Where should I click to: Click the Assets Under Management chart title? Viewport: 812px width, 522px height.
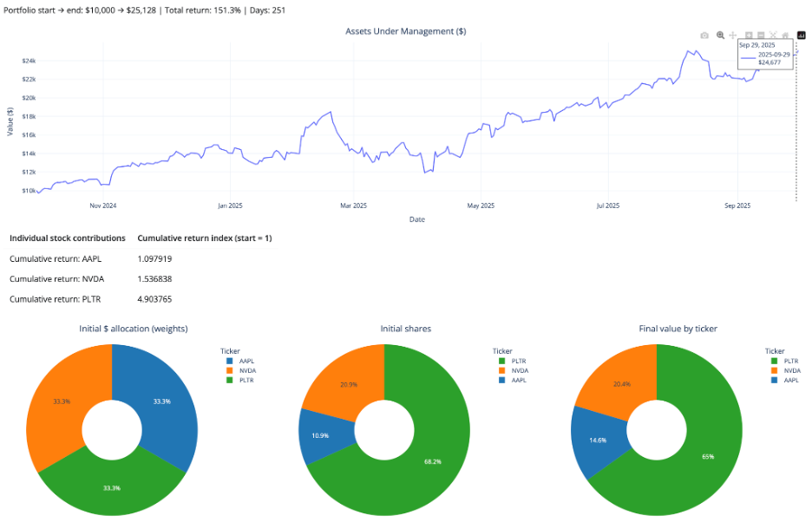(x=405, y=31)
